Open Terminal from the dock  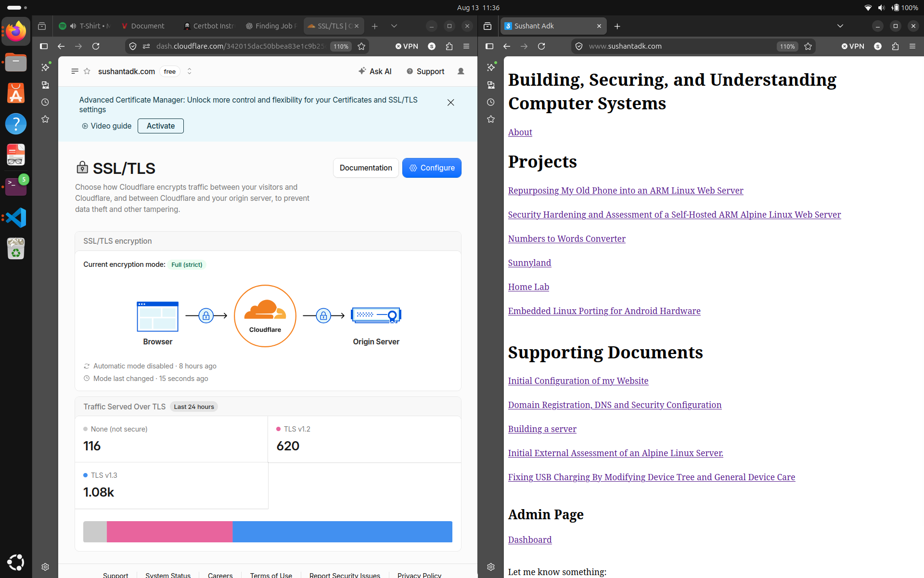pyautogui.click(x=16, y=186)
